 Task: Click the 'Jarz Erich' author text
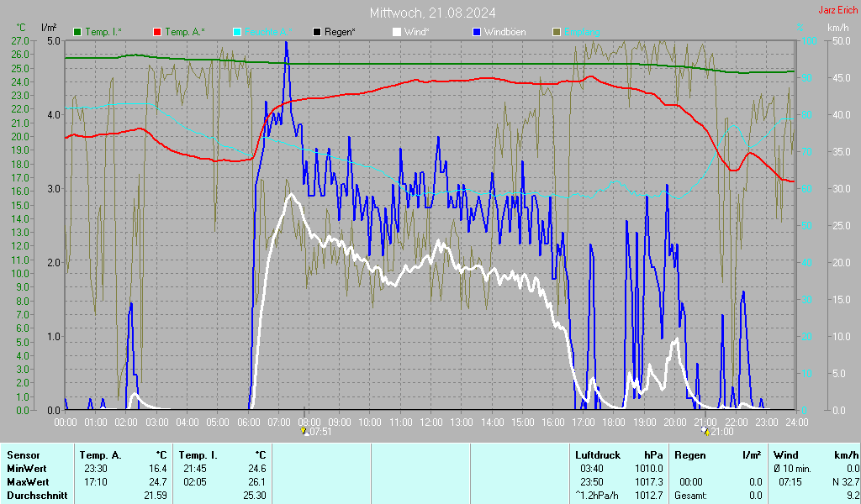point(837,10)
